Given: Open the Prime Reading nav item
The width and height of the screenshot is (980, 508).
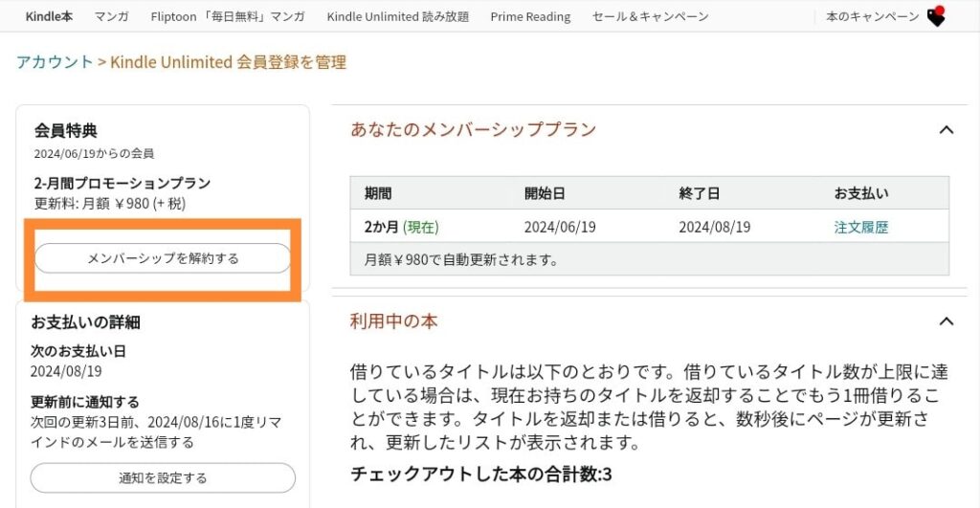Looking at the screenshot, I should click(x=530, y=17).
